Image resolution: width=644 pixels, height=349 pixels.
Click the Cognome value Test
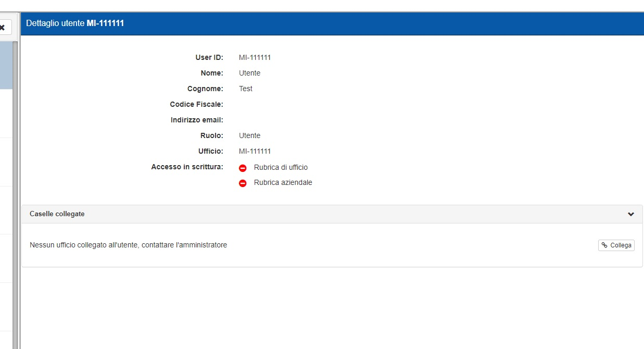point(246,89)
